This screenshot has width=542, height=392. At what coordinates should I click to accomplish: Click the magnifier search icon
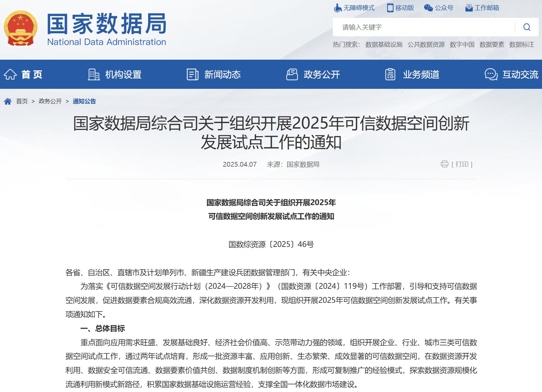click(x=527, y=27)
